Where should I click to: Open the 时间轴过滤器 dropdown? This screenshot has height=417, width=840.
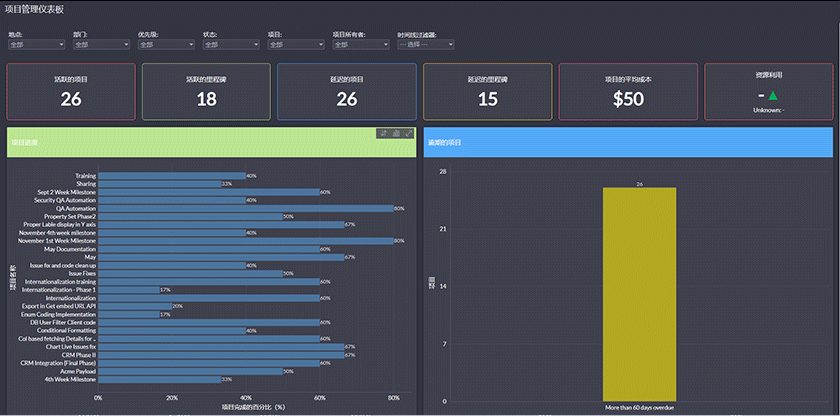(x=425, y=45)
